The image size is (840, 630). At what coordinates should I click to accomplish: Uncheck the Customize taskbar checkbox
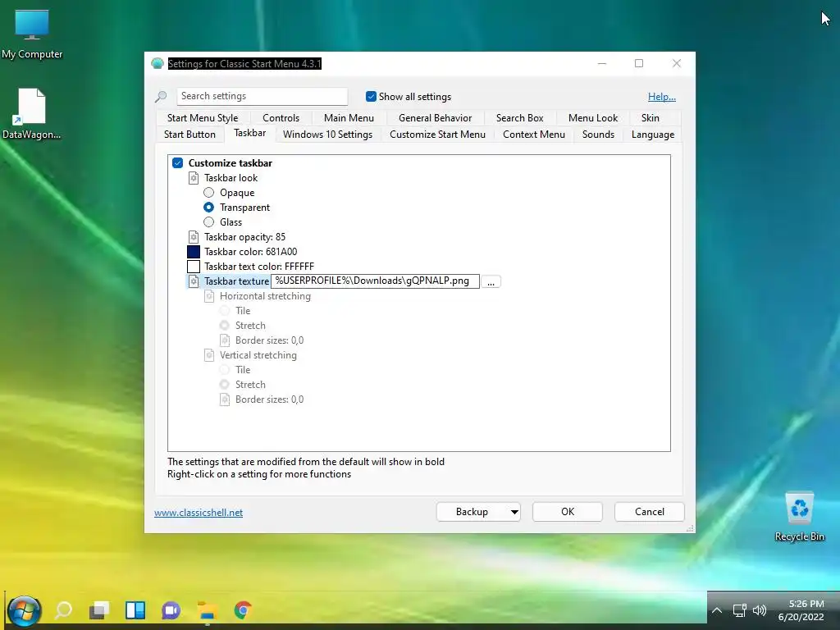click(178, 163)
